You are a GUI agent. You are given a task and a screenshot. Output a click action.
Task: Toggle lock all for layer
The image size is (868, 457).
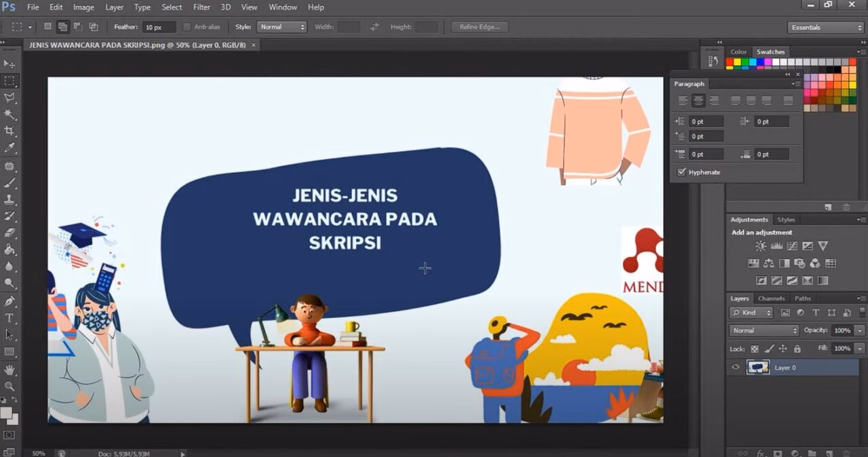click(797, 349)
